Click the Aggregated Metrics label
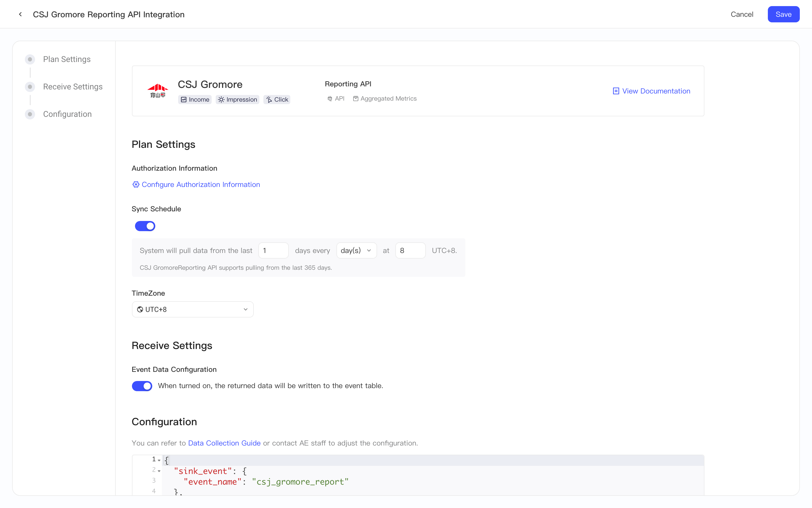Viewport: 812px width, 508px height. coord(388,99)
